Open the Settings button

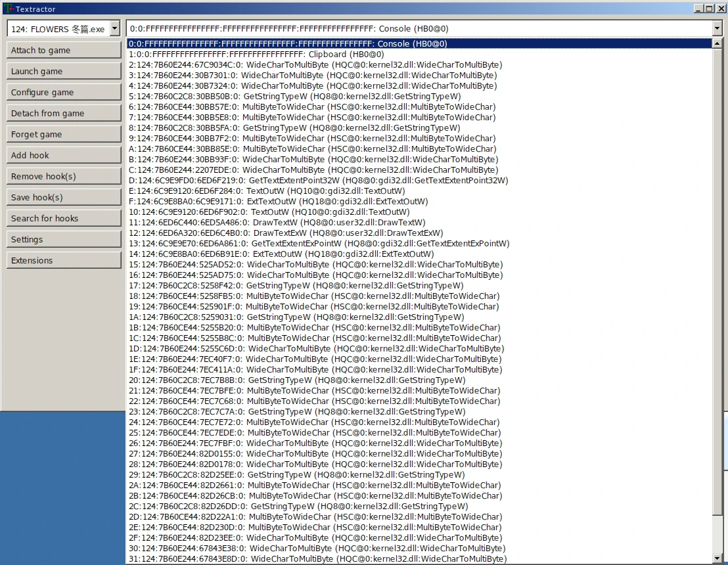coord(64,240)
